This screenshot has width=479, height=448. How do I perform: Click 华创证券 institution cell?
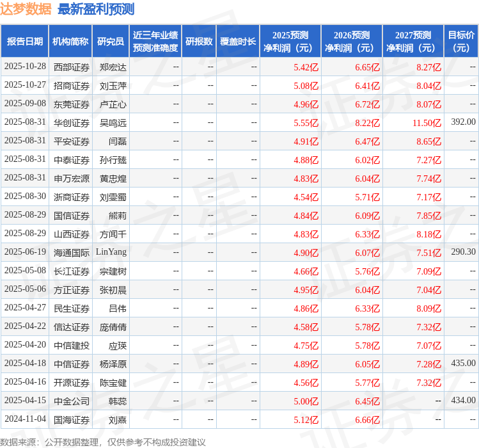[72, 123]
